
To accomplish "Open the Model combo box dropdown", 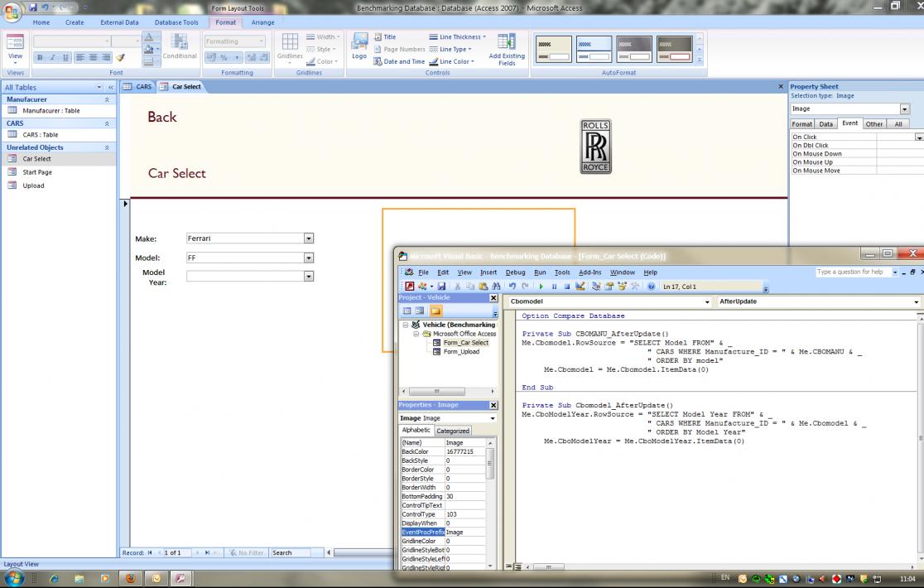I will pos(308,258).
